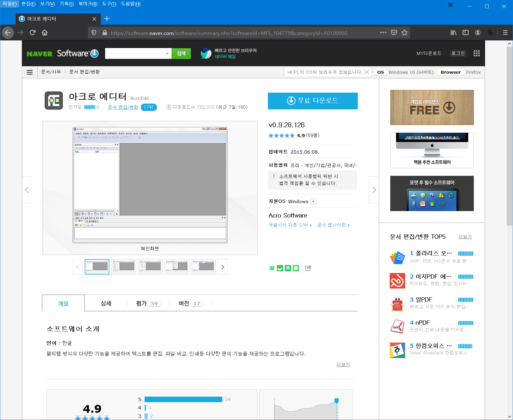Screen dimensions: 513x420
Task: Show site security padlock info
Action: 105,33
